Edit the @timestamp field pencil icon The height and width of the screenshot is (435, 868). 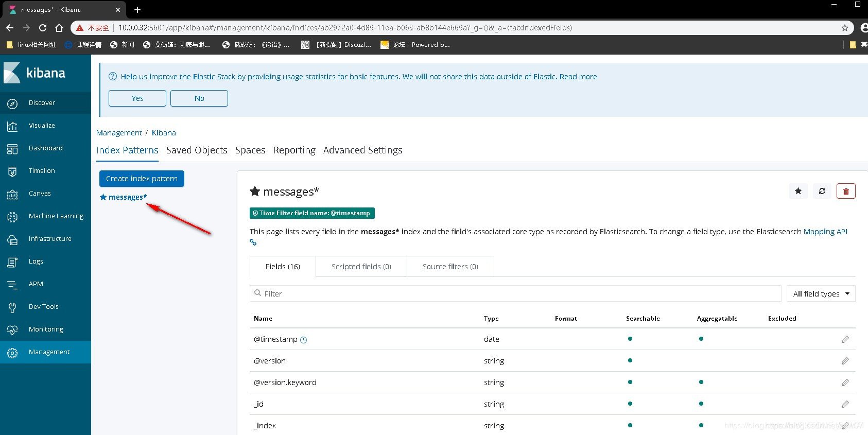pyautogui.click(x=845, y=339)
